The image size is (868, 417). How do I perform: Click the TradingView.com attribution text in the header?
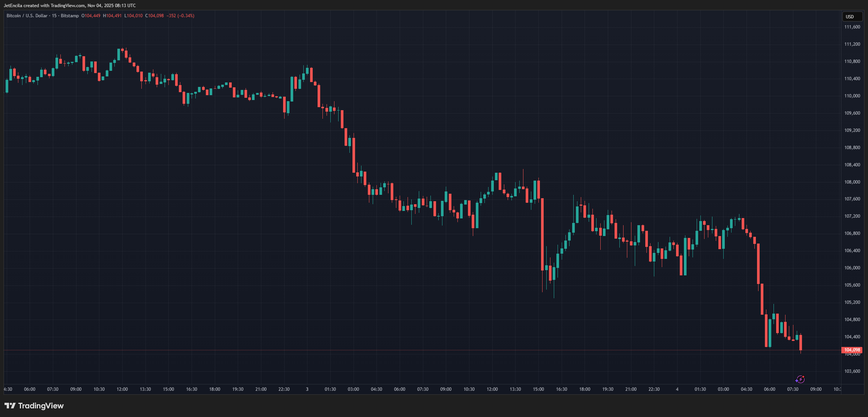(68, 6)
